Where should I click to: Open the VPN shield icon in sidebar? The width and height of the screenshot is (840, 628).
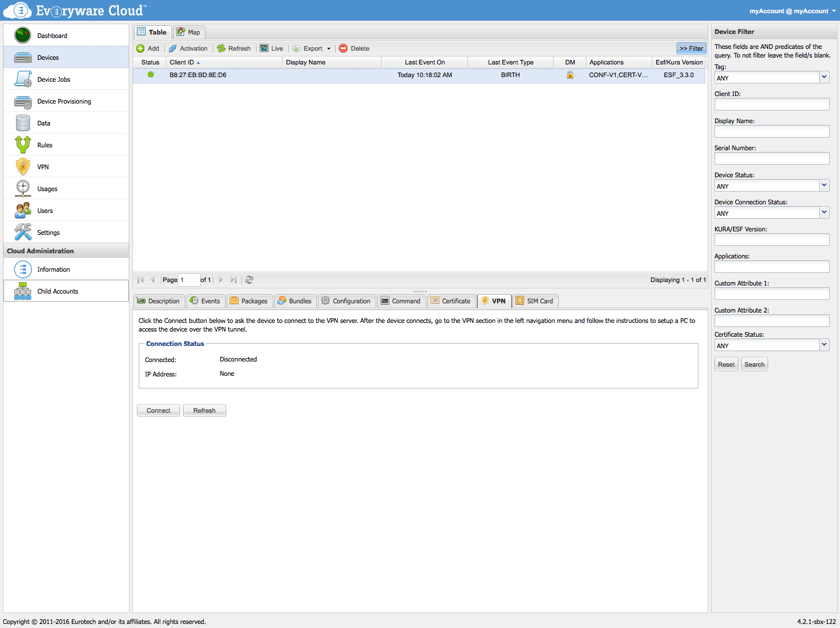(23, 167)
